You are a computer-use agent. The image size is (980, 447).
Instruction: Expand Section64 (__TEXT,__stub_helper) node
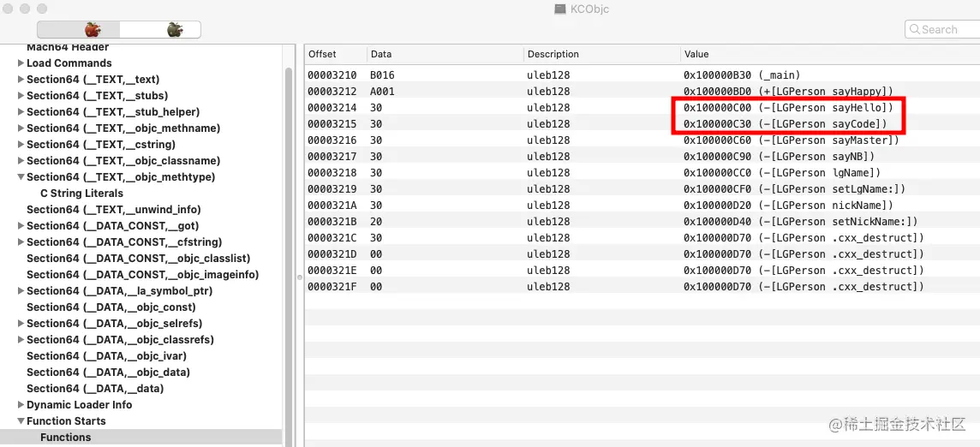coord(21,112)
